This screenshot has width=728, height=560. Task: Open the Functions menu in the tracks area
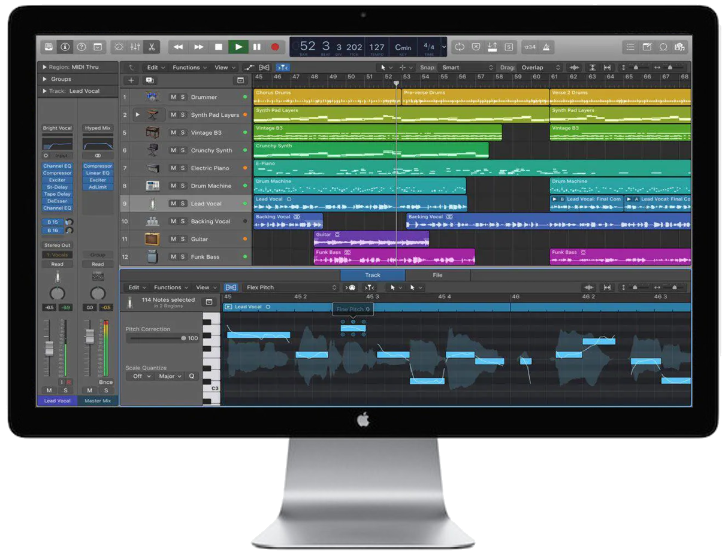(189, 68)
